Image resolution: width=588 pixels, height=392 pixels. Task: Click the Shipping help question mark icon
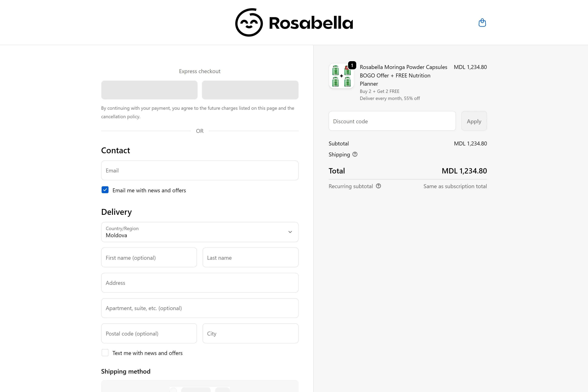tap(355, 154)
